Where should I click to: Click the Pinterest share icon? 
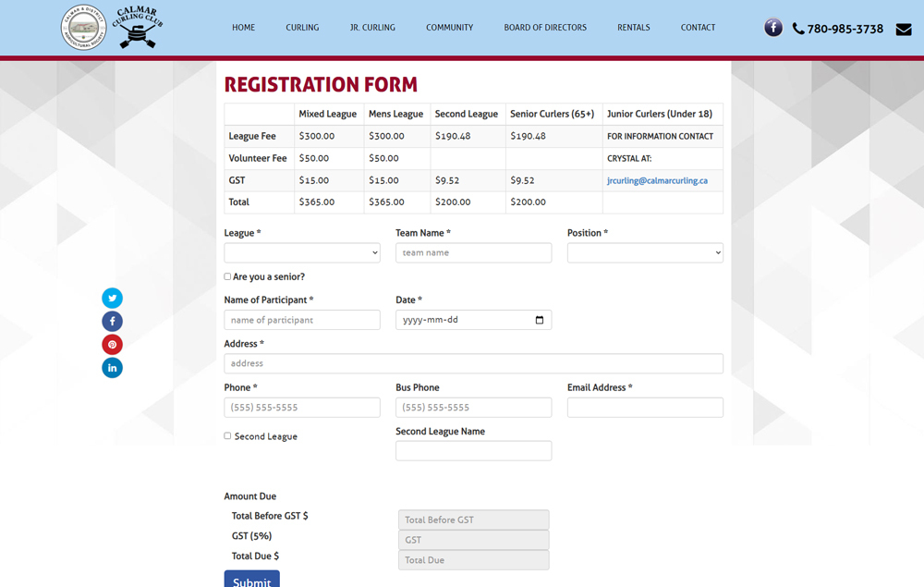coord(112,345)
